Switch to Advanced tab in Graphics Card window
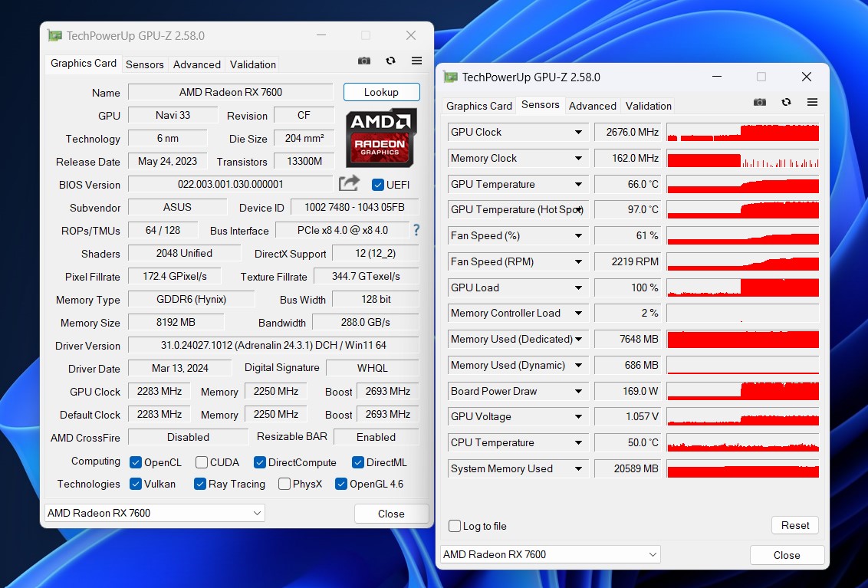The height and width of the screenshot is (588, 868). click(x=196, y=64)
